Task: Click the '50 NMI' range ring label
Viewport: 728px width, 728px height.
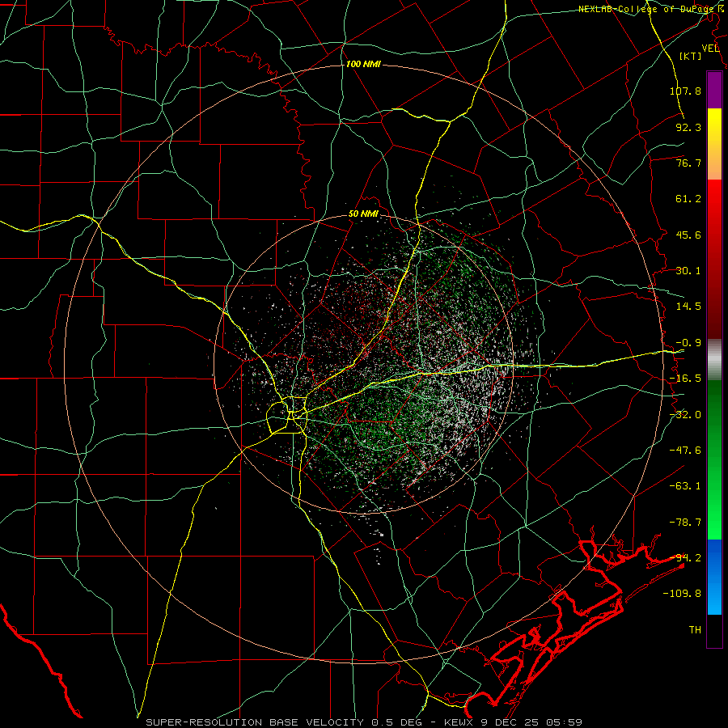Action: click(363, 214)
